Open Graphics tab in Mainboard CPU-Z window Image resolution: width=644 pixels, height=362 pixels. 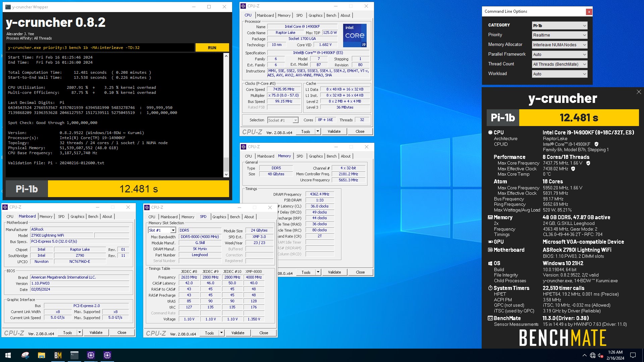pos(77,217)
